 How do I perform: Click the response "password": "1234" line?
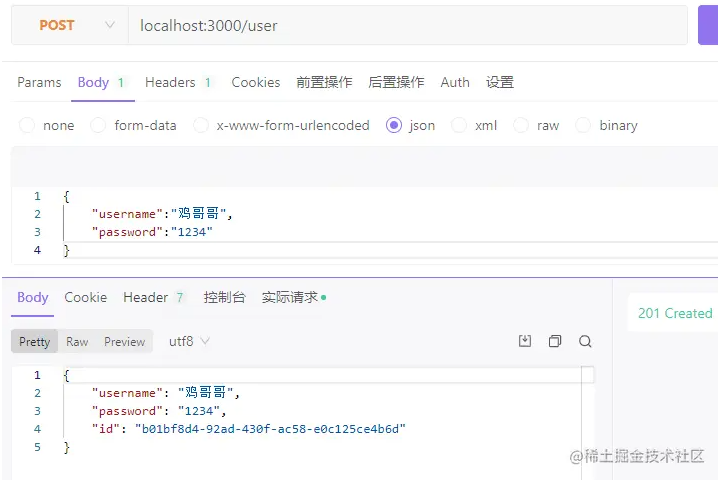pyautogui.click(x=159, y=411)
